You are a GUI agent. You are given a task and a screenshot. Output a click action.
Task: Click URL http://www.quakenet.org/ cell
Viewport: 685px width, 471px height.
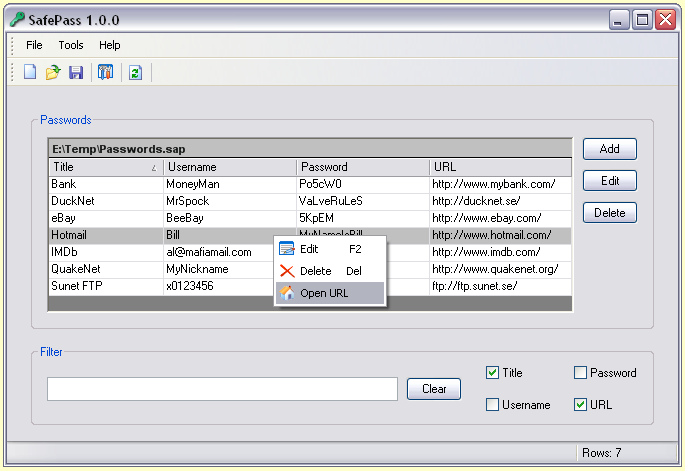[x=501, y=269]
